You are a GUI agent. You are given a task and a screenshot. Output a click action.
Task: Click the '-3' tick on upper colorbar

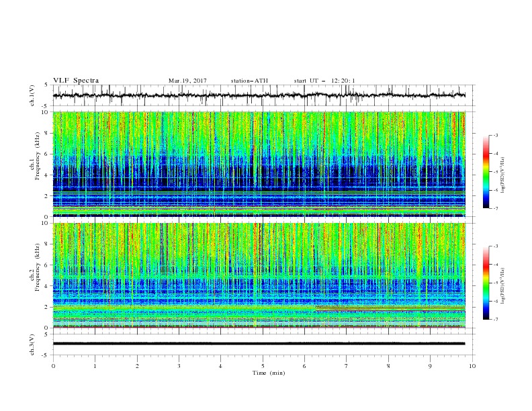coord(495,135)
